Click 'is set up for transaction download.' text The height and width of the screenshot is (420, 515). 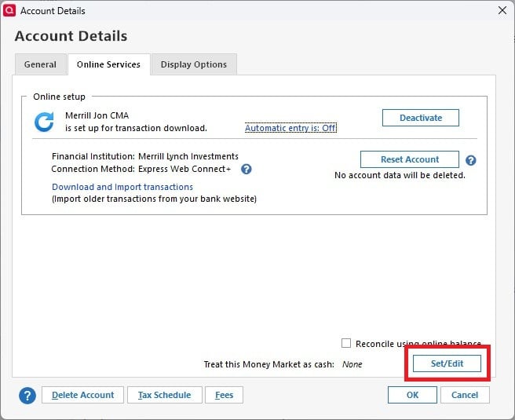[136, 128]
